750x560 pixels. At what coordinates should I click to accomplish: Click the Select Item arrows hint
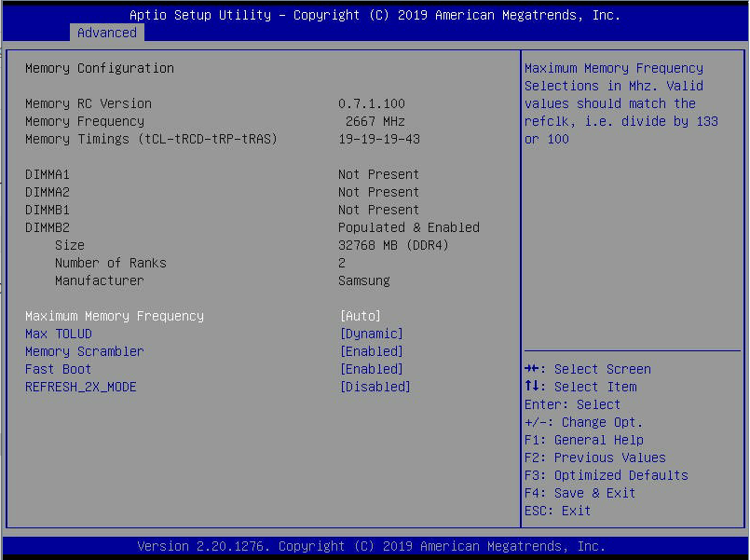click(x=580, y=387)
